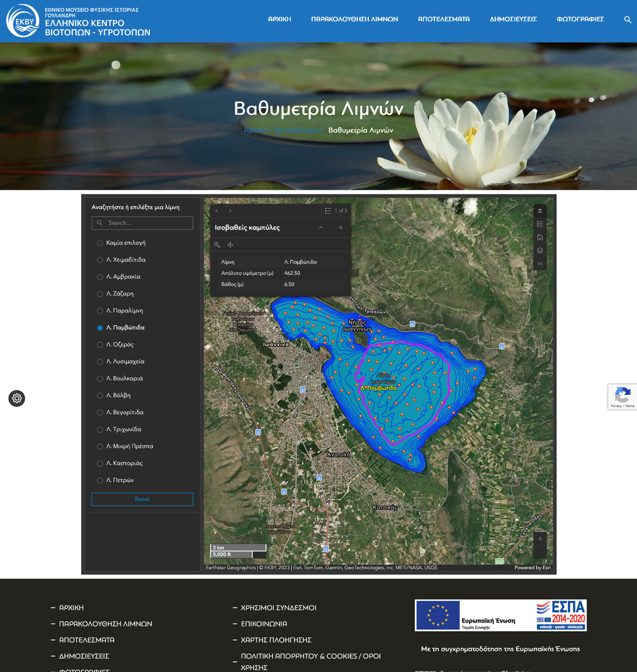Select the Λ. Χειμαδίτιδα radio button
This screenshot has height=672, width=637.
(x=100, y=260)
